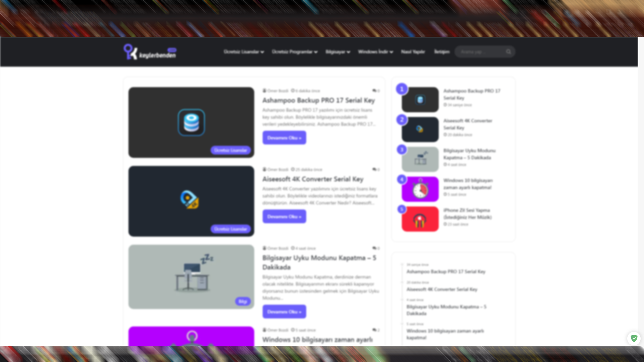Image resolution: width=644 pixels, height=362 pixels.
Task: Click the green shield icon at bottom right
Action: pyautogui.click(x=634, y=338)
